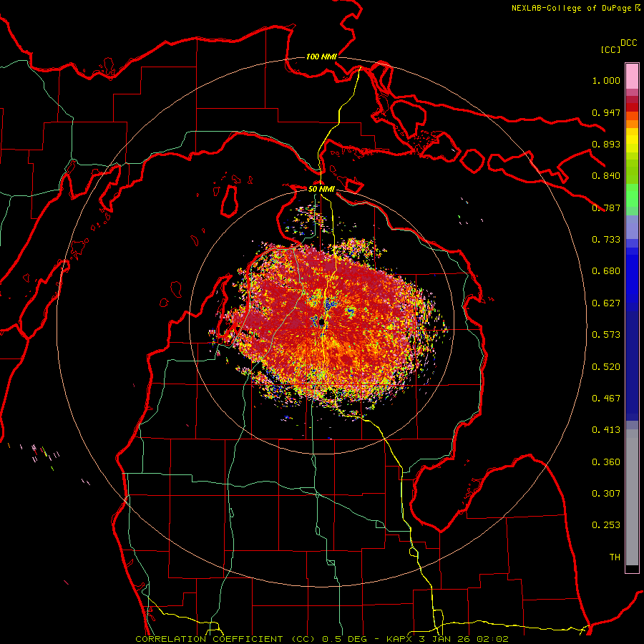The image size is (644, 644).
Task: Click the 0.893 legend value
Action: pos(606,144)
